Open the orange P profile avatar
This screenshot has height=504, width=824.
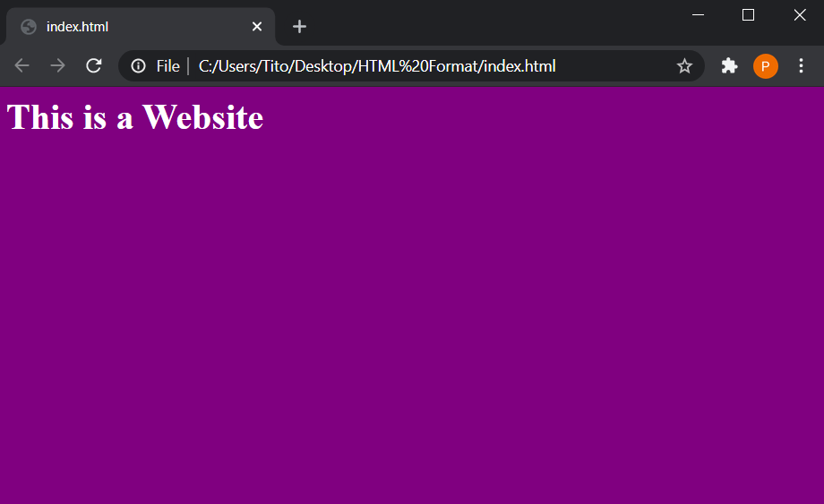pyautogui.click(x=765, y=66)
